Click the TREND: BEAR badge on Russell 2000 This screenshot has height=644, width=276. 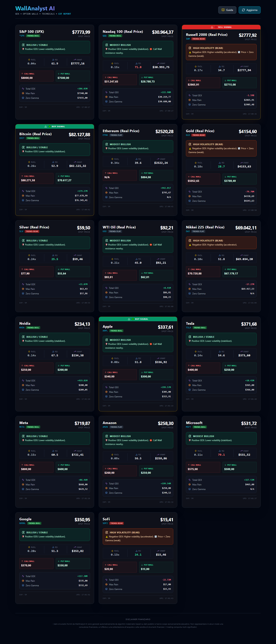tap(199, 39)
